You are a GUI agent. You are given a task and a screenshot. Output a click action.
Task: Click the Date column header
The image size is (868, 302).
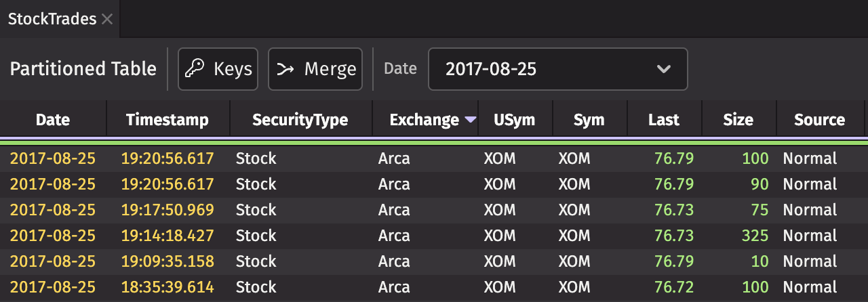(53, 120)
